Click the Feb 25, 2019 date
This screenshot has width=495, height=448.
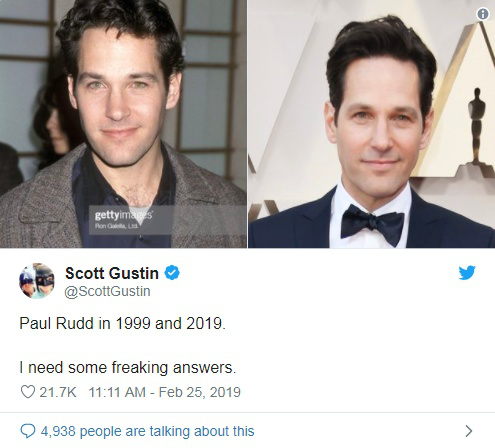pyautogui.click(x=199, y=392)
